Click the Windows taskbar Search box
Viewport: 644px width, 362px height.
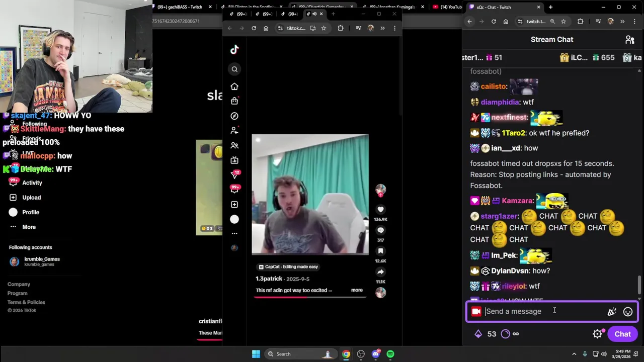(301, 354)
